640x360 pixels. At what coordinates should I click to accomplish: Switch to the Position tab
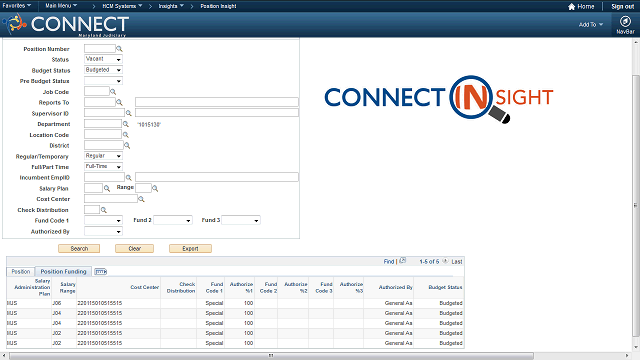(x=21, y=271)
